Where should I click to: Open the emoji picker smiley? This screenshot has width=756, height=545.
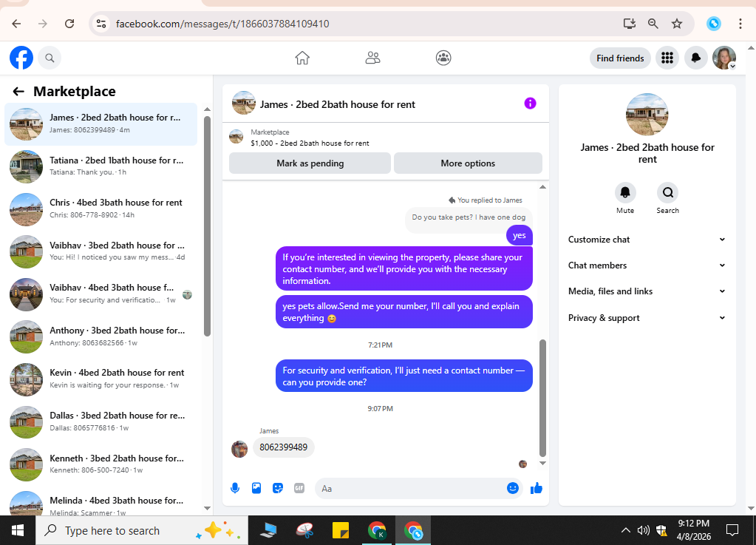click(513, 488)
